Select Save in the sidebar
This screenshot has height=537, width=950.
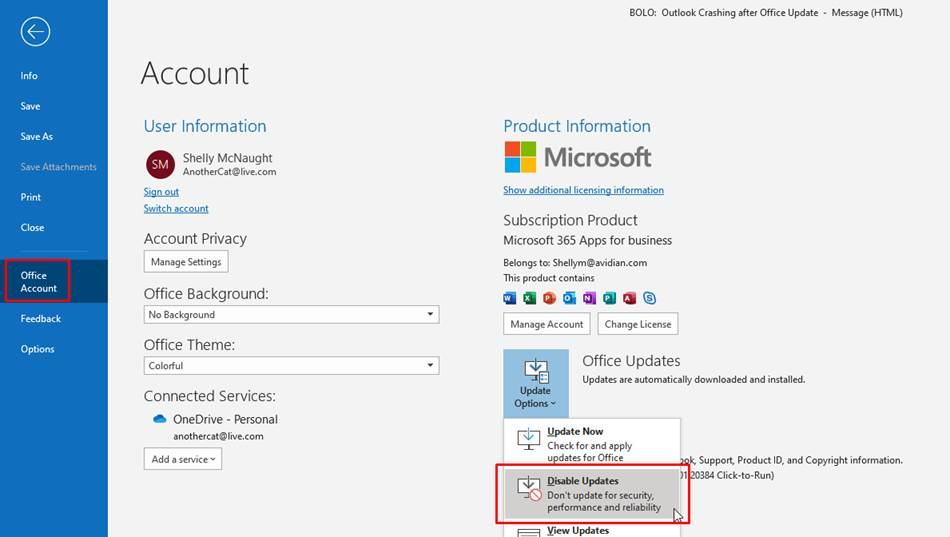coord(30,106)
